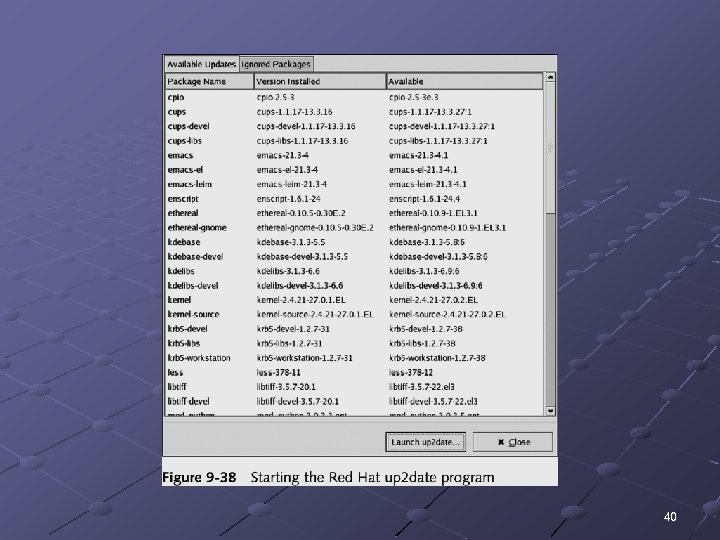Select the kernel-source package name
720x540 pixels.
193,315
